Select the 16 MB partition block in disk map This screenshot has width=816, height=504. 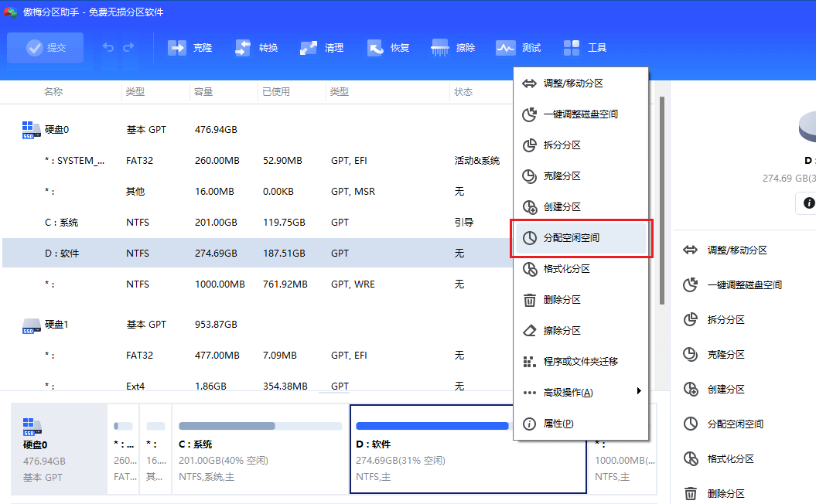(155, 449)
